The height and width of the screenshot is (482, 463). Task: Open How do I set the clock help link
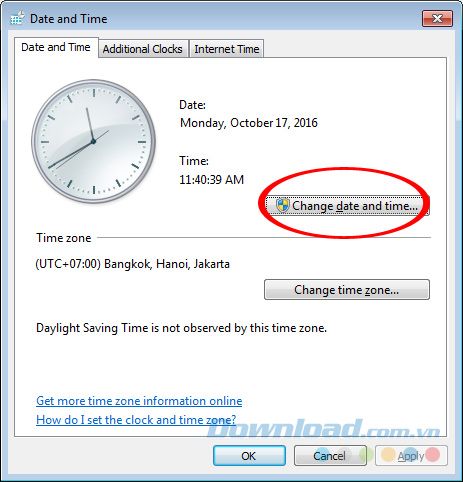(136, 420)
